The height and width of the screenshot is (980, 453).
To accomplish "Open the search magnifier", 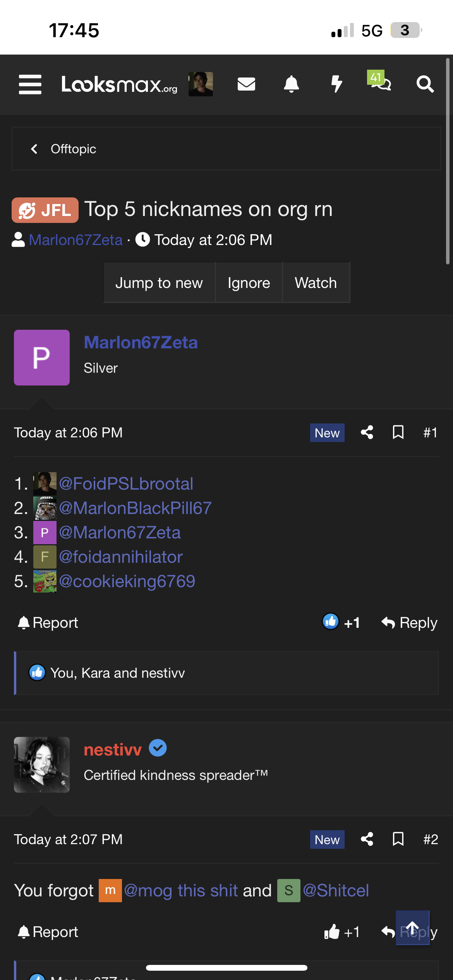I will tap(425, 84).
